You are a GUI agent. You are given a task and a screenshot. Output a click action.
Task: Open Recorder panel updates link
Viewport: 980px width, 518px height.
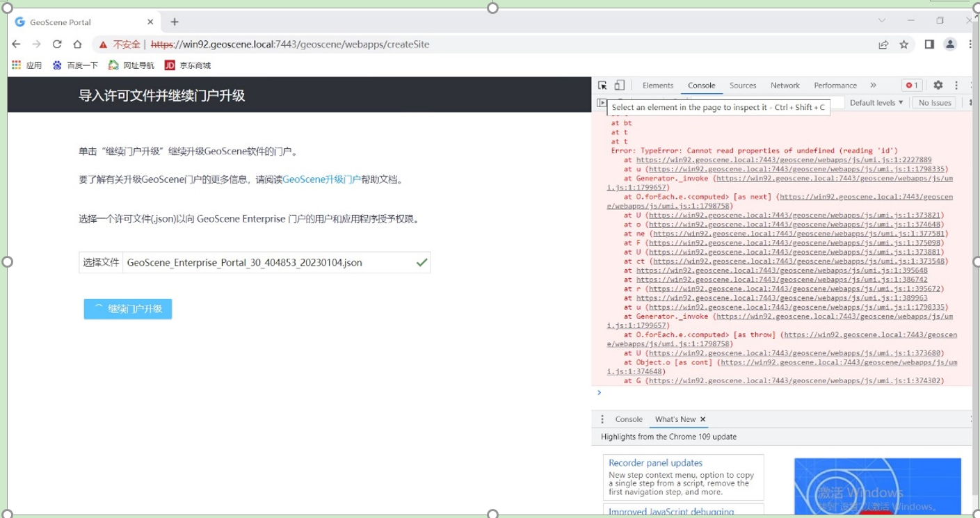[x=655, y=463]
